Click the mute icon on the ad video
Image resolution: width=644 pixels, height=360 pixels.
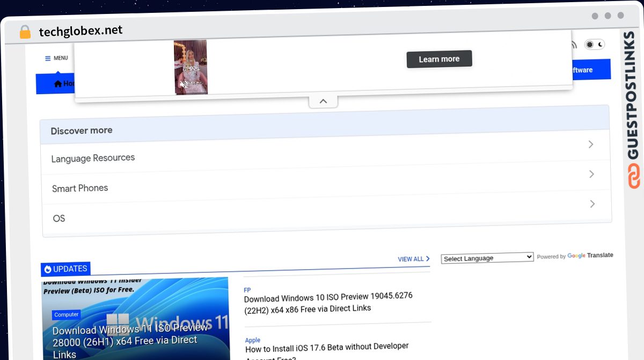pos(183,84)
